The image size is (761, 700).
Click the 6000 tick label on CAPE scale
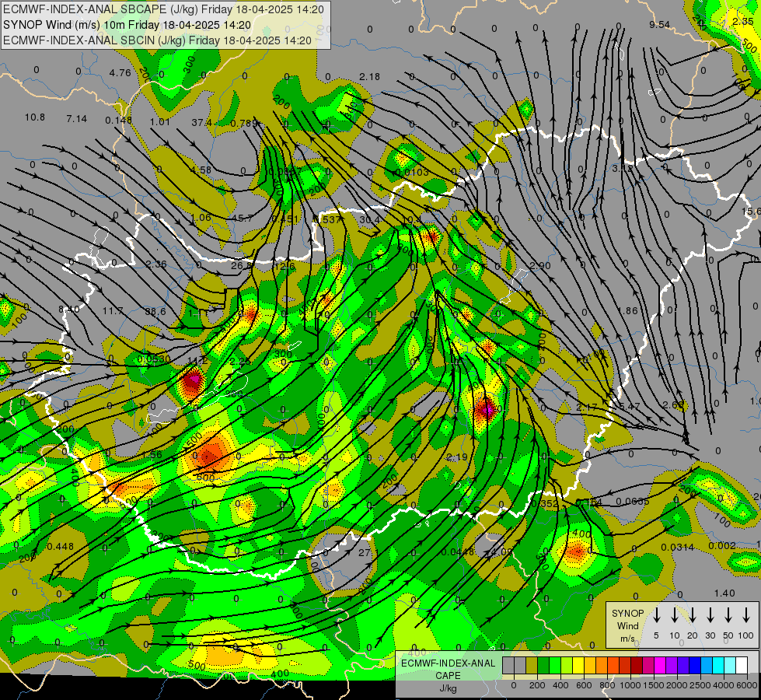point(746,685)
